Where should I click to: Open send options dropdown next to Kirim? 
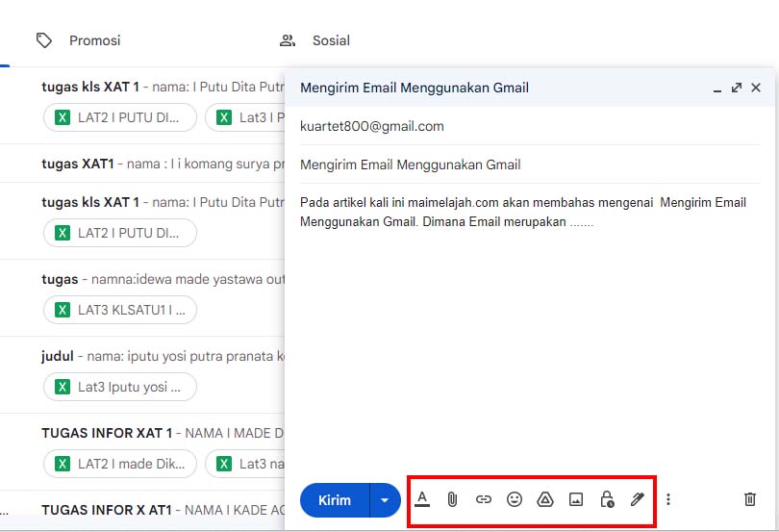385,500
